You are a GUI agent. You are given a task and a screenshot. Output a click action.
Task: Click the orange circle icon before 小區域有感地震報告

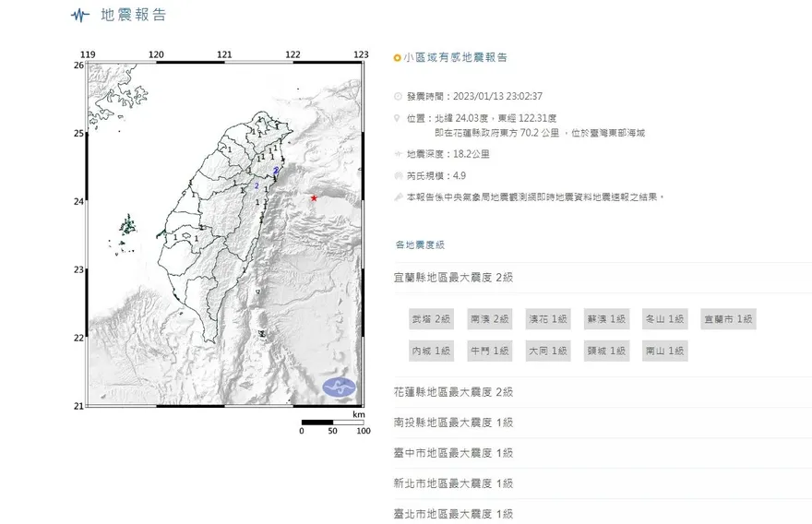(x=397, y=58)
